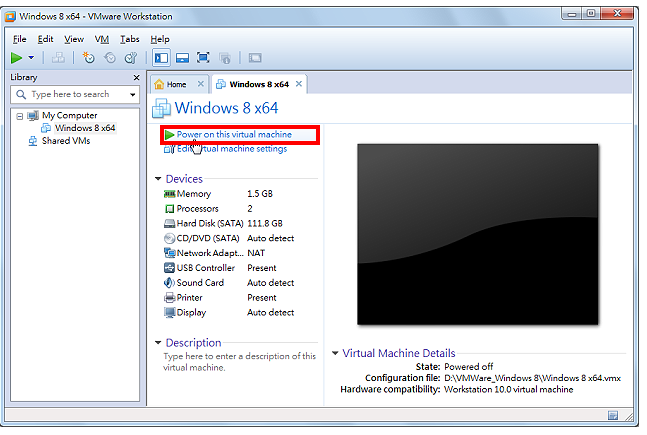Collapse the Virtual Machine Details section
Image resolution: width=647 pixels, height=435 pixels.
pos(335,353)
